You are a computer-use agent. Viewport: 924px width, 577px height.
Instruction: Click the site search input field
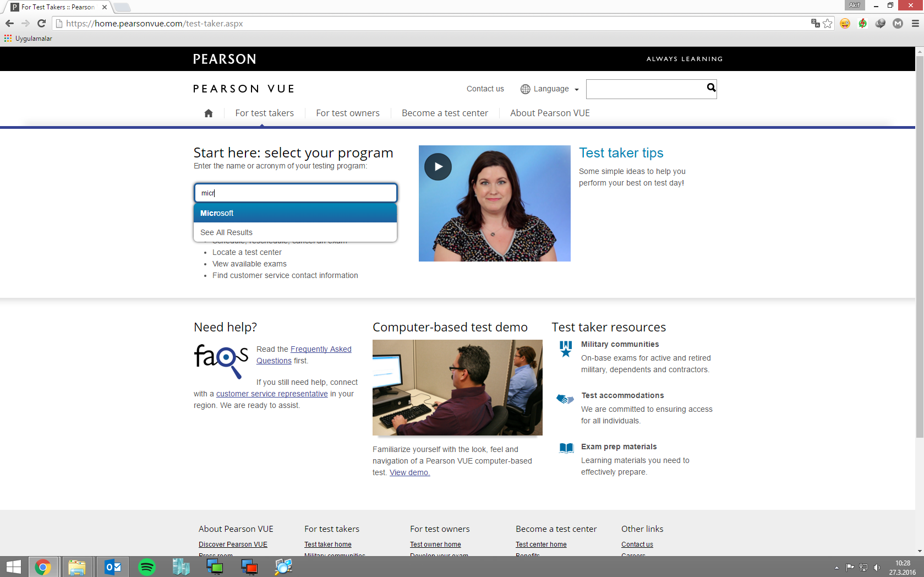pyautogui.click(x=645, y=89)
